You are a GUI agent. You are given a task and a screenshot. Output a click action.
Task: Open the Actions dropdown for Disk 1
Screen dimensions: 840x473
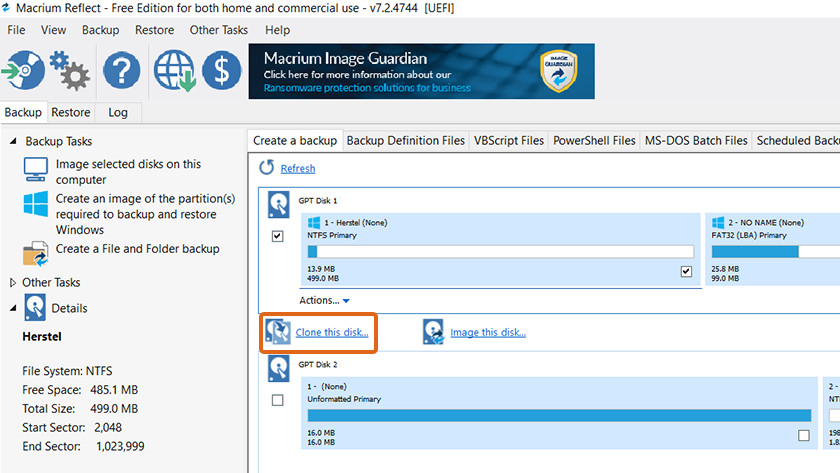tap(325, 301)
